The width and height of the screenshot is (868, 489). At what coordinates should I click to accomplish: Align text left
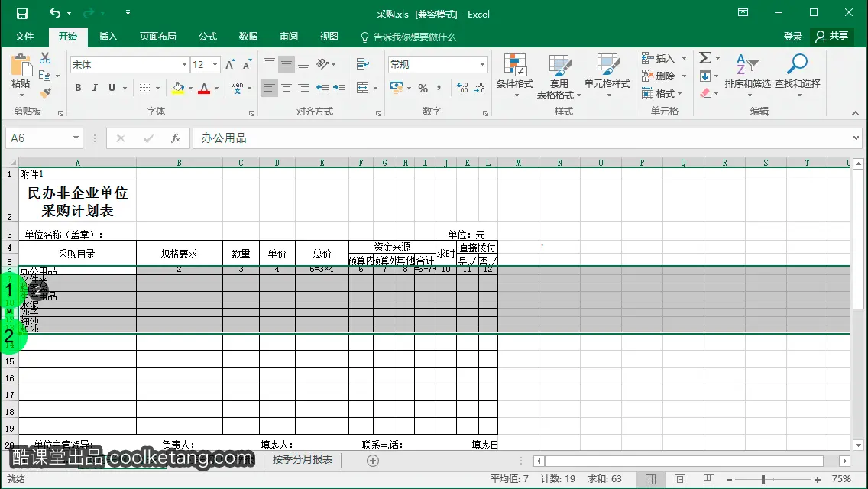pos(270,88)
